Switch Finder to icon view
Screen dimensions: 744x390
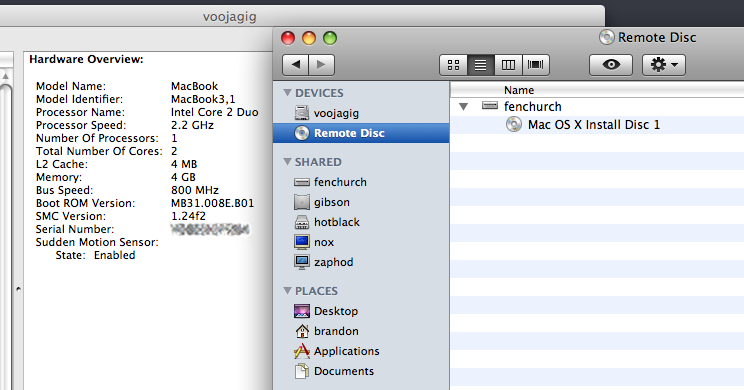click(454, 65)
